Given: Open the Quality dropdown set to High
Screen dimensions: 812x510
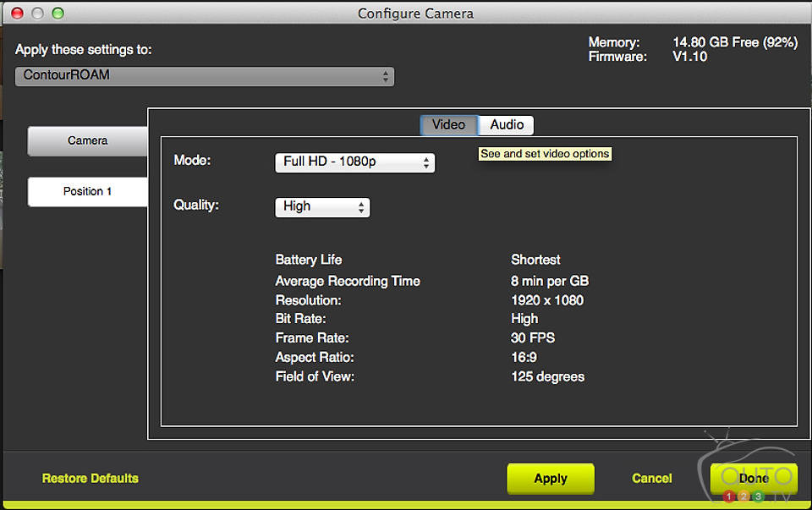Looking at the screenshot, I should [x=322, y=206].
